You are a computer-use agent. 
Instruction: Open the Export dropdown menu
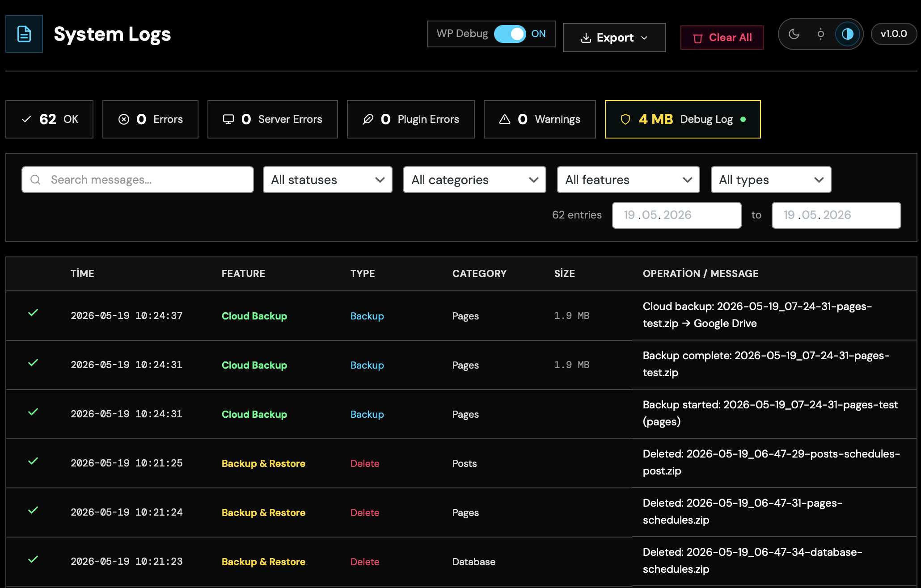(x=614, y=38)
